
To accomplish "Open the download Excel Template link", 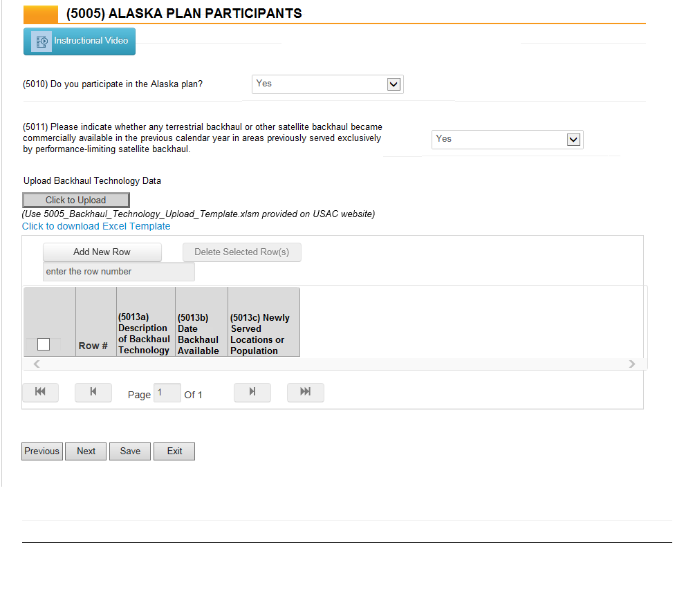I will point(96,227).
